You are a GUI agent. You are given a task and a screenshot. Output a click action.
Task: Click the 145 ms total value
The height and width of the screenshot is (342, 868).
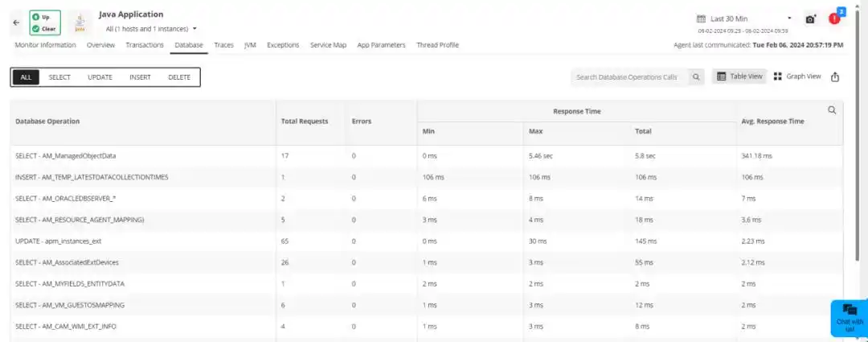646,241
